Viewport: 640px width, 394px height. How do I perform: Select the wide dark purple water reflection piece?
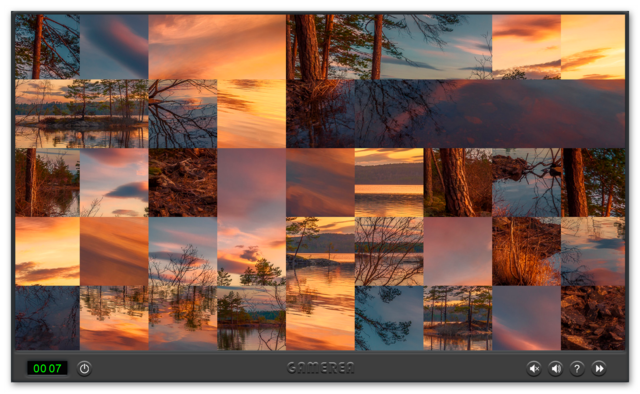point(490,114)
